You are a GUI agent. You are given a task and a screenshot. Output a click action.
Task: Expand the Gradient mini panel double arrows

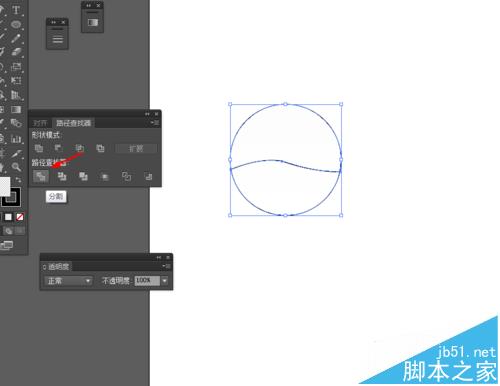[x=89, y=6]
